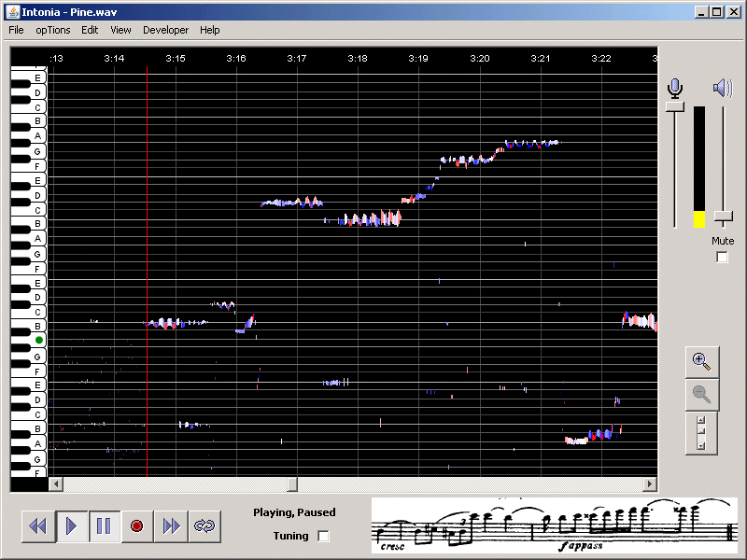Close the Intonia window
The width and height of the screenshot is (747, 560).
[734, 12]
